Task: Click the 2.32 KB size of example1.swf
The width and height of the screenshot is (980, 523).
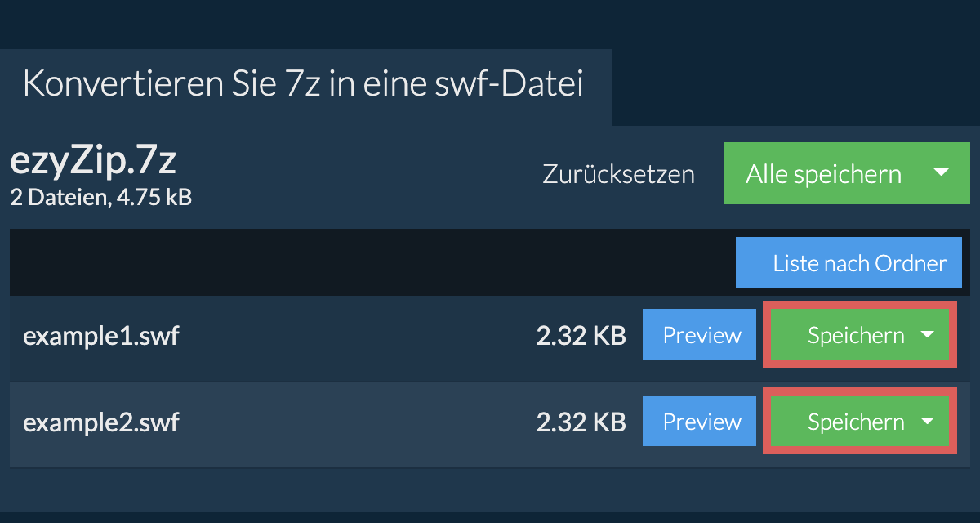Action: [581, 336]
